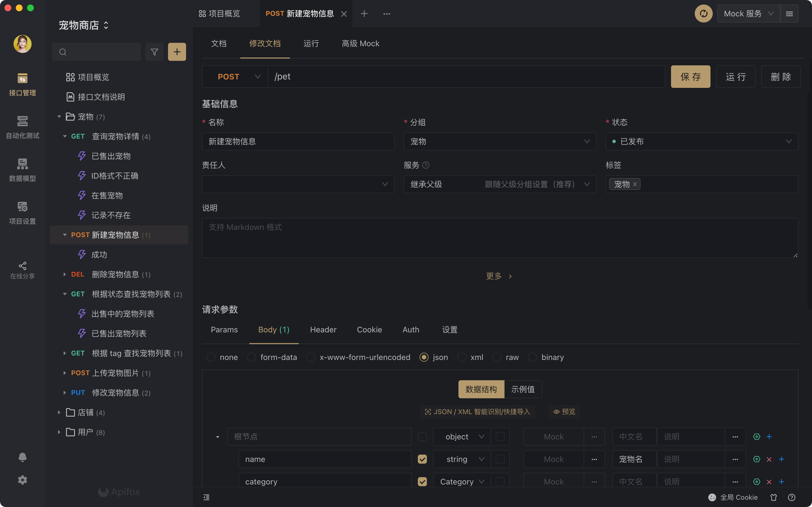Uncheck required checkbox for name field
The width and height of the screenshot is (812, 507).
pyautogui.click(x=422, y=459)
